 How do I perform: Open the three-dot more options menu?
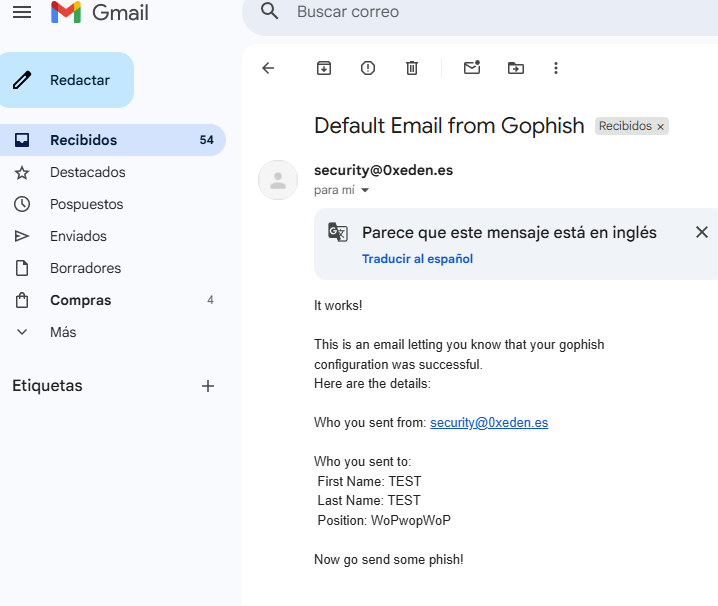point(556,68)
